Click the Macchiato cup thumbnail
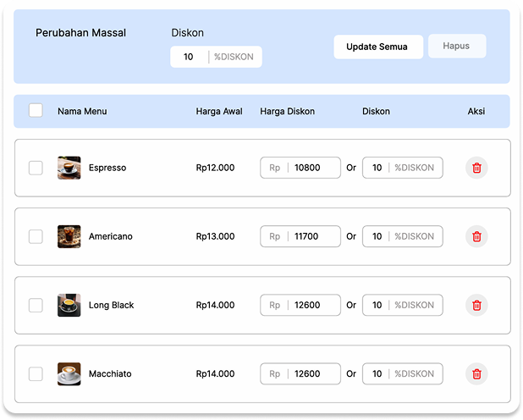Viewport: 523px width, 420px height. [69, 373]
